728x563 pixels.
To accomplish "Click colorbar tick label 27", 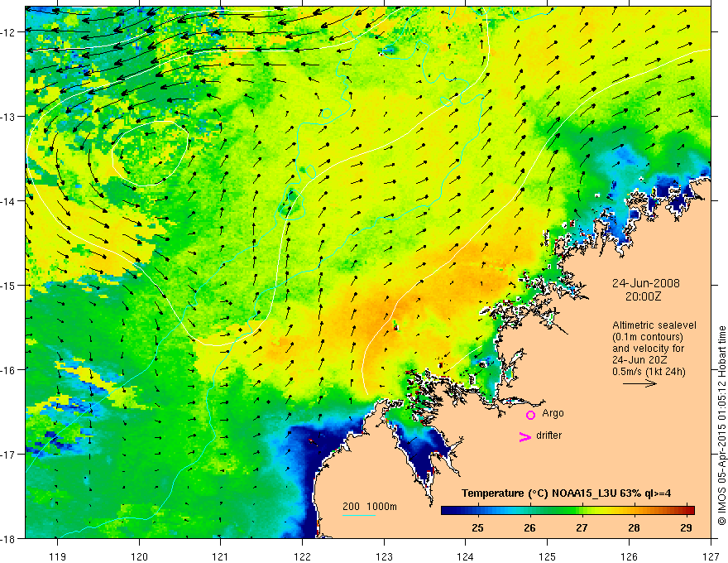I will 582,527.
